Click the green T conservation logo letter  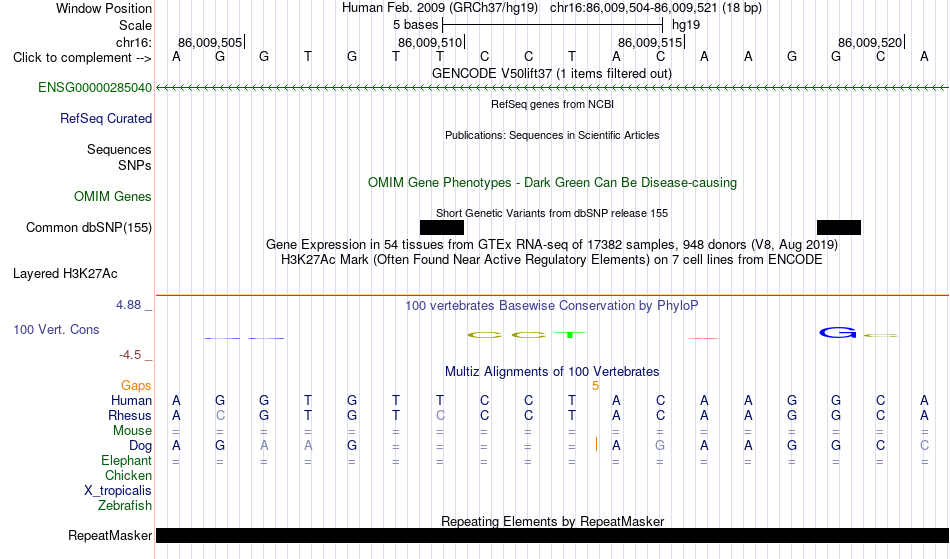pos(570,334)
